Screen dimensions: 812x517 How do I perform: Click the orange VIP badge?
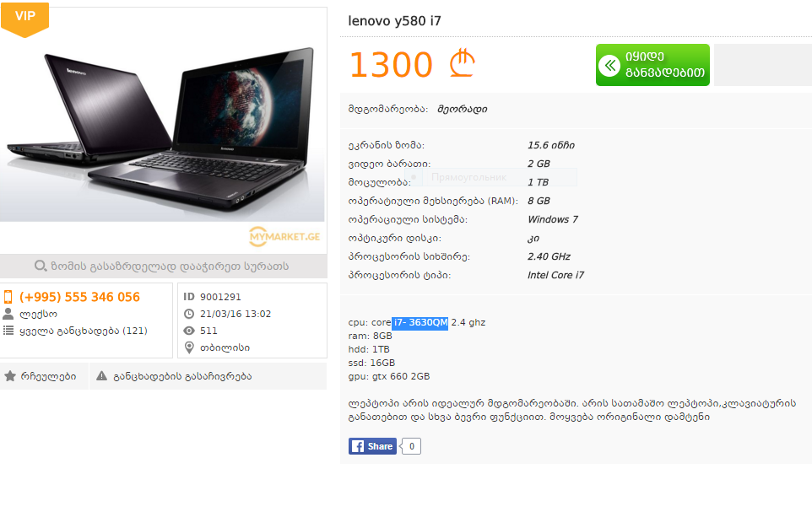[24, 19]
